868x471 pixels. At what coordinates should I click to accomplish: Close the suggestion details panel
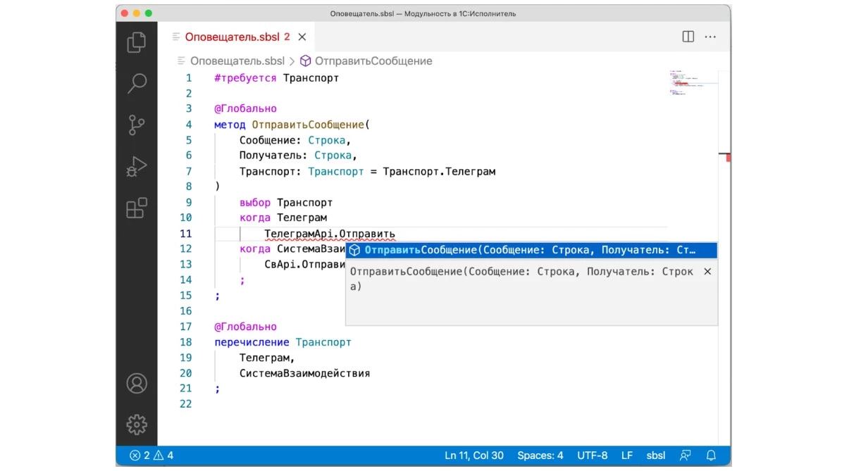[707, 272]
